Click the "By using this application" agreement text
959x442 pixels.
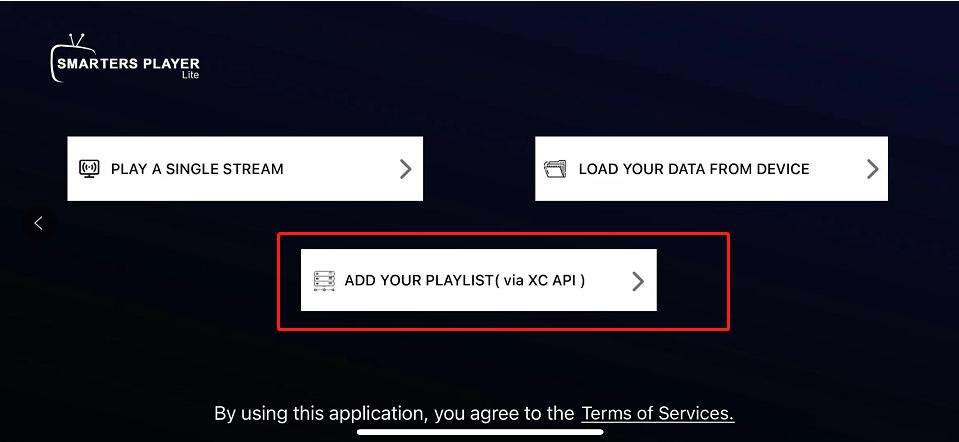[x=394, y=413]
